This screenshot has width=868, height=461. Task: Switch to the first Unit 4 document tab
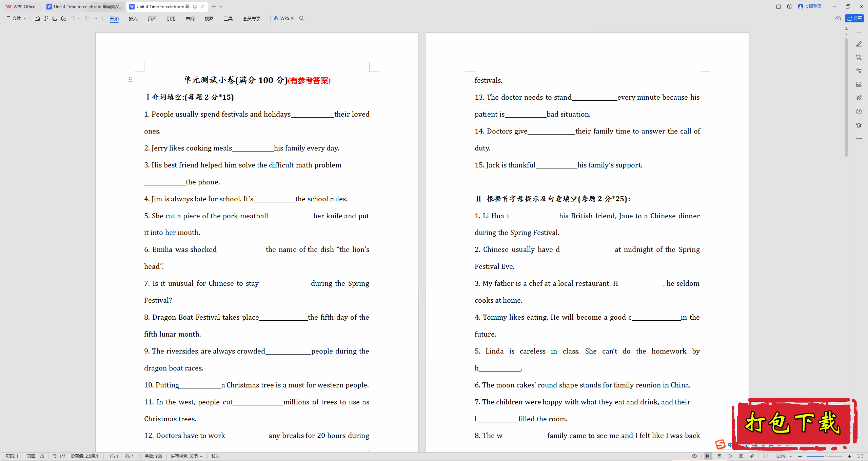pyautogui.click(x=84, y=6)
